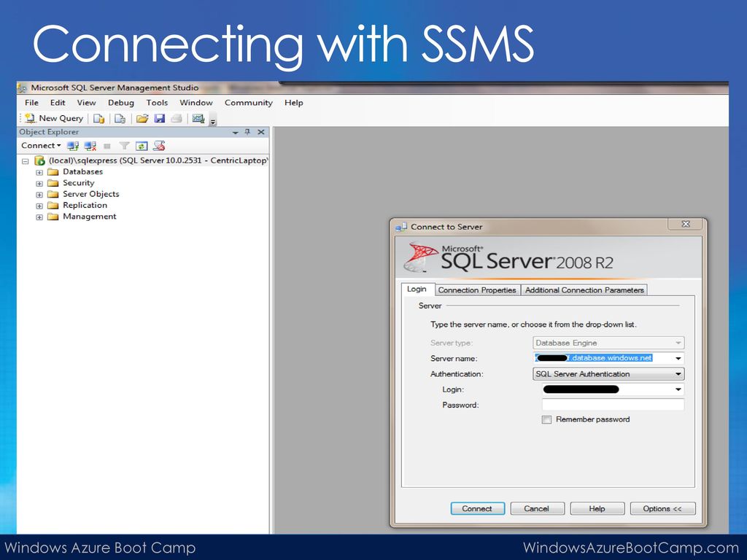747x560 pixels.
Task: Open the Login dropdown arrow
Action: pos(678,389)
